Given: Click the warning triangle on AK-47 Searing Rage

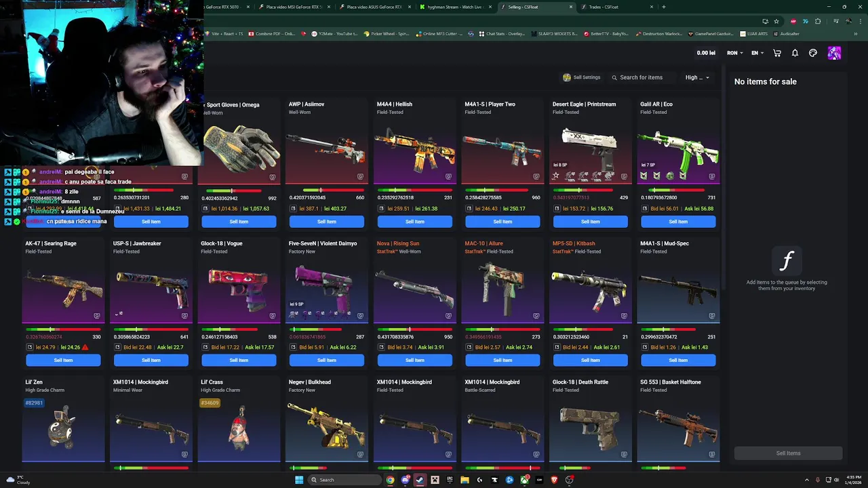Looking at the screenshot, I should click(x=85, y=347).
